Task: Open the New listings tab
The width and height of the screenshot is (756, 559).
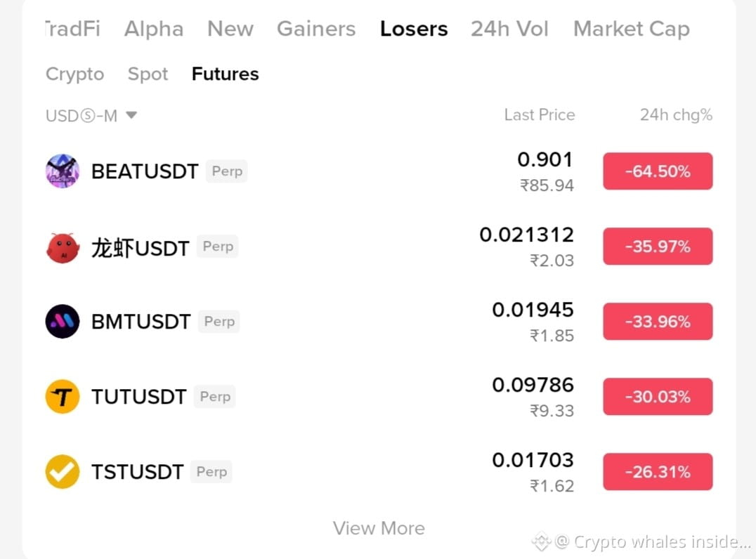Action: [x=230, y=29]
